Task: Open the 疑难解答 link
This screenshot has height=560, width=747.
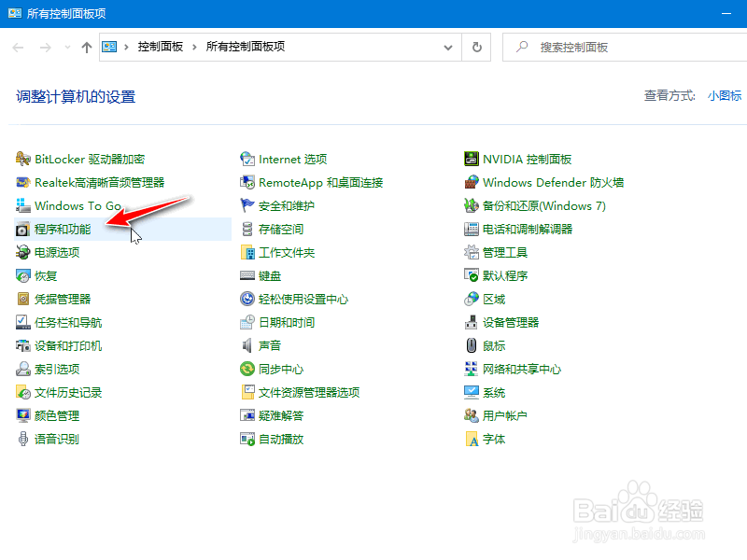Action: point(281,415)
